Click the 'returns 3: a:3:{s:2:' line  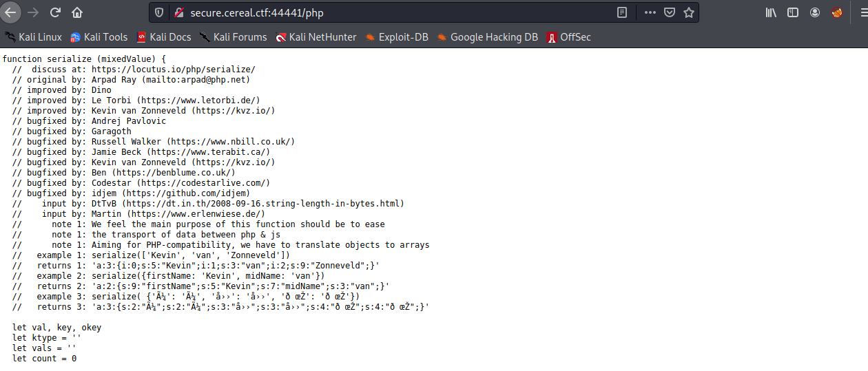point(220,307)
